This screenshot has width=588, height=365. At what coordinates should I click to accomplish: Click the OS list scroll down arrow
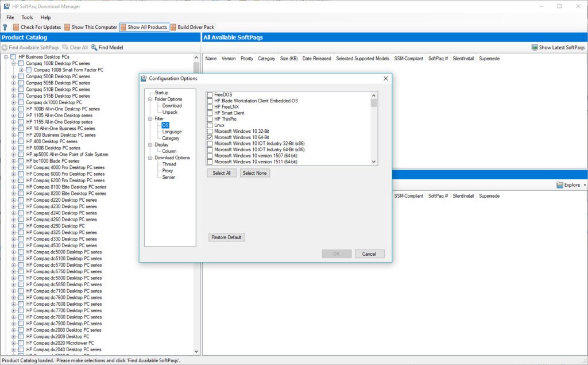click(x=373, y=162)
